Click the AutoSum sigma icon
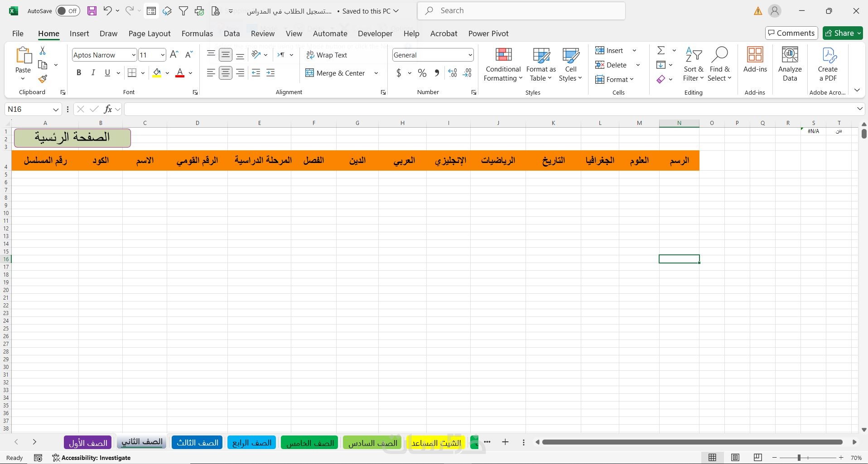The width and height of the screenshot is (868, 464). (x=661, y=50)
